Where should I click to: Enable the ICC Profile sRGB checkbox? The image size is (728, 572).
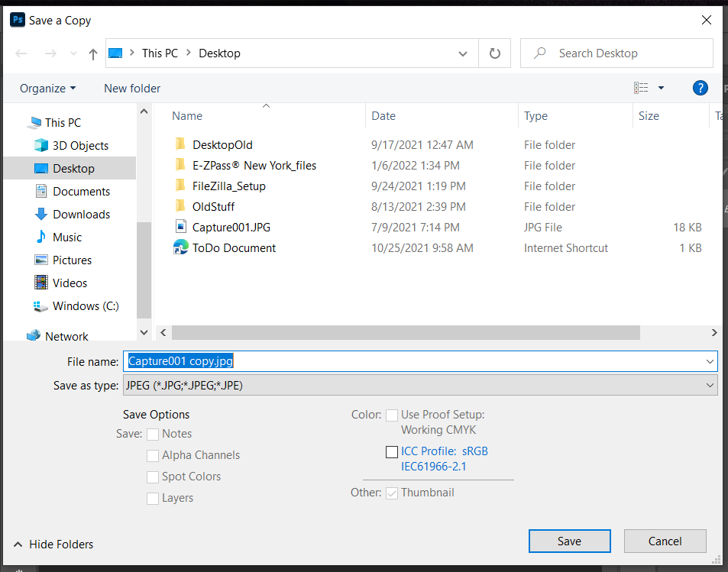click(392, 452)
